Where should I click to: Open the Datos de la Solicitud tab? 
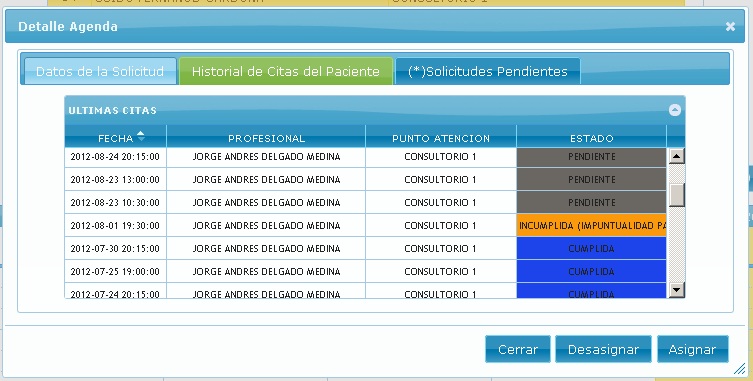pyautogui.click(x=100, y=71)
